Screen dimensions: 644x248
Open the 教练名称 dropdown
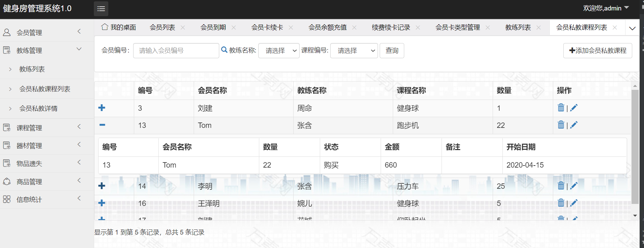(279, 50)
